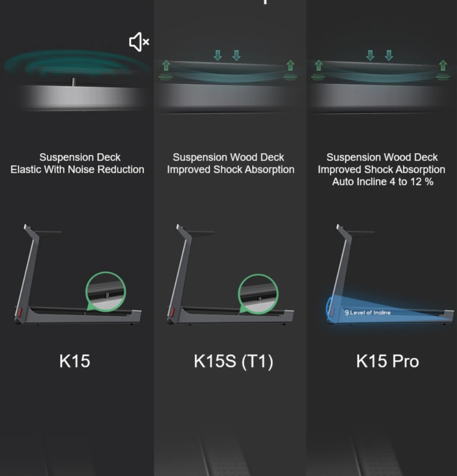This screenshot has height=476, width=457.
Task: Click right down arrow above K15 Pro deck
Action: (389, 55)
